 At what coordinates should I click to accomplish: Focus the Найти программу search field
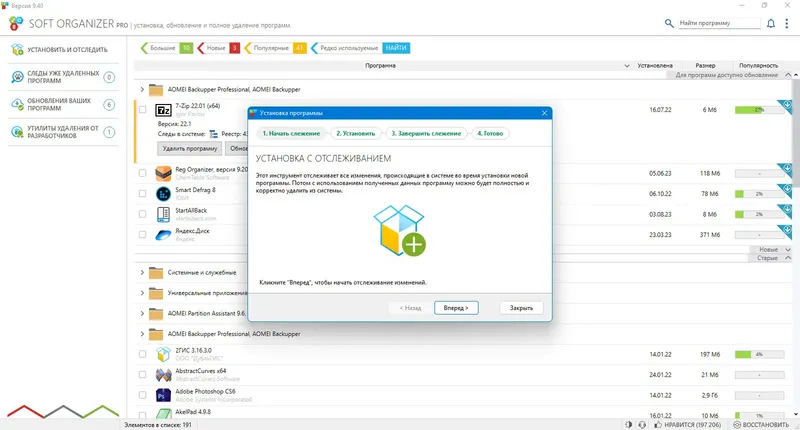click(x=719, y=23)
